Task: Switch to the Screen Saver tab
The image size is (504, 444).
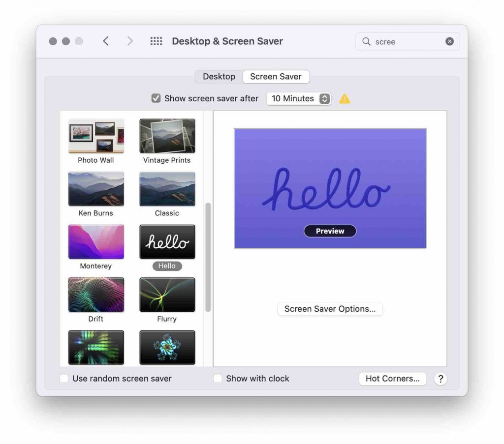Action: 276,77
